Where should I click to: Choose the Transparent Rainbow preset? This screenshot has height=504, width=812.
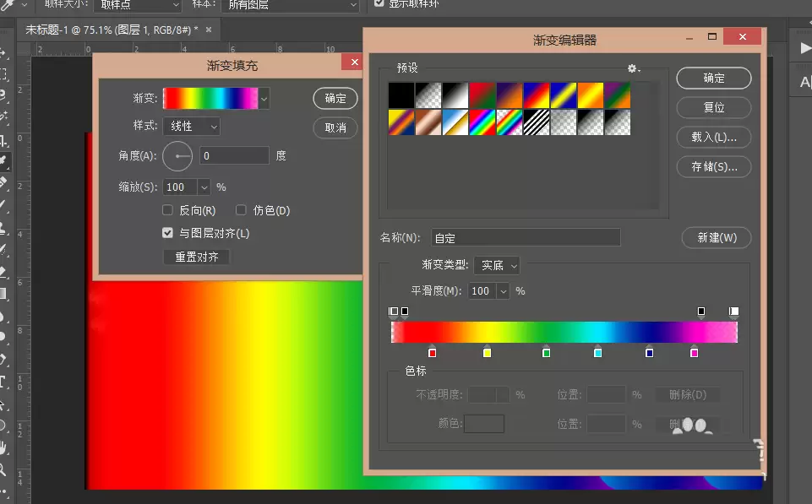pos(509,122)
